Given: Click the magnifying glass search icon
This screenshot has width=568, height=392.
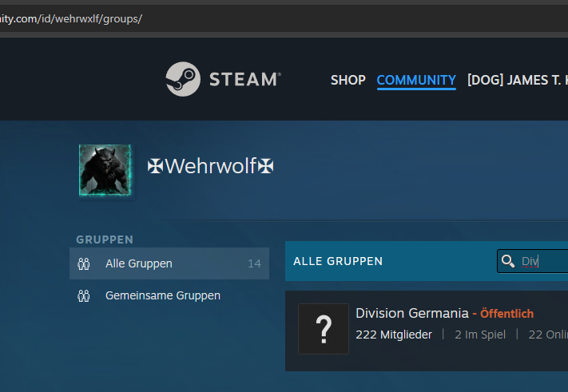Looking at the screenshot, I should click(508, 261).
